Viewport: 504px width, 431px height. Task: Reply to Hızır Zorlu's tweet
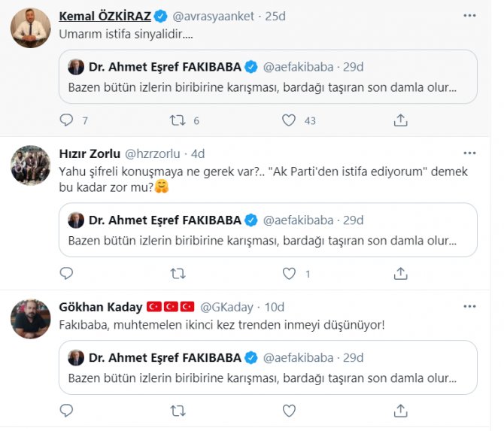66,274
